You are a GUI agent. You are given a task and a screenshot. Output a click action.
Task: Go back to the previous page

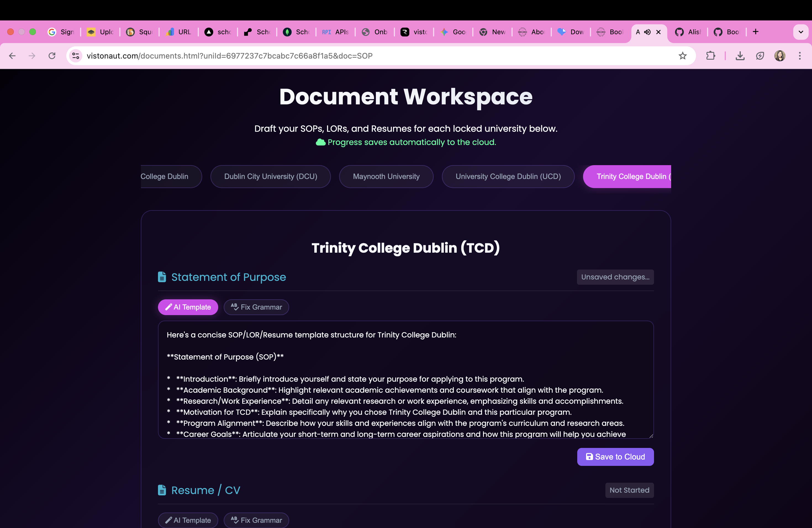[12, 56]
